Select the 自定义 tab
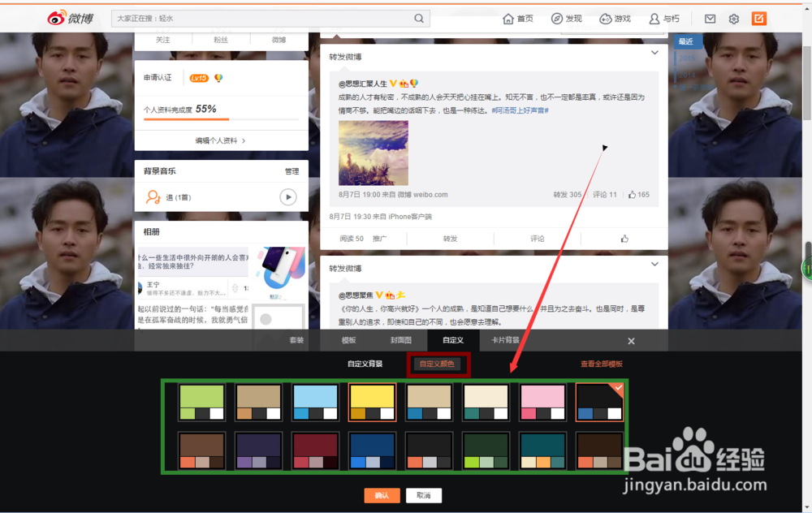The height and width of the screenshot is (513, 812). [x=453, y=340]
